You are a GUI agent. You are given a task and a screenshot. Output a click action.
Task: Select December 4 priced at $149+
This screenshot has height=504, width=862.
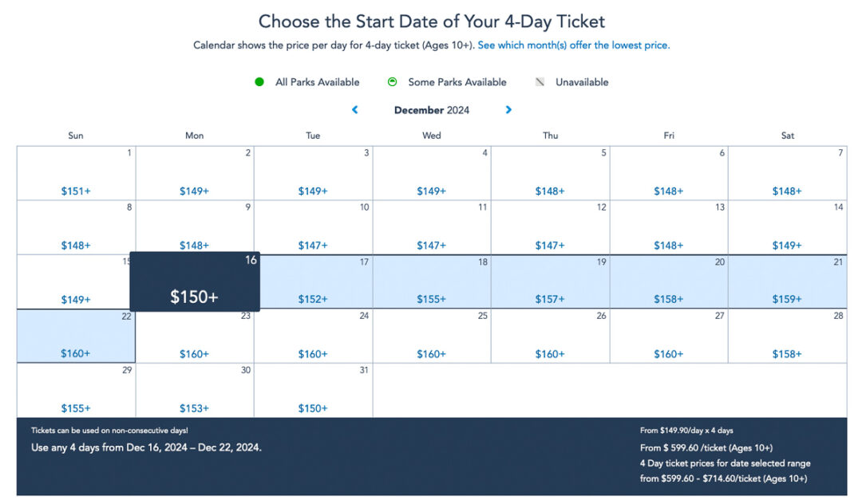click(x=431, y=172)
